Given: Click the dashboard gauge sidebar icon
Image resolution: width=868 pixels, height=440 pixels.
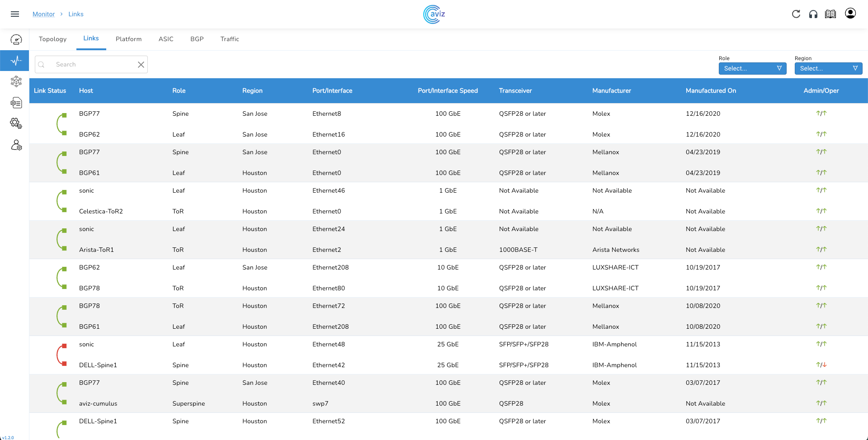Looking at the screenshot, I should (16, 40).
